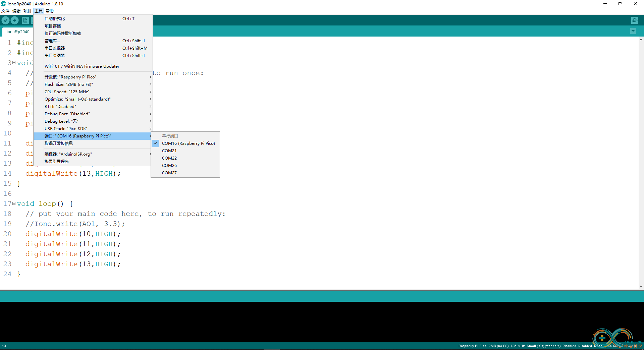Open 管理库... from the tools menu
644x350 pixels.
point(93,41)
